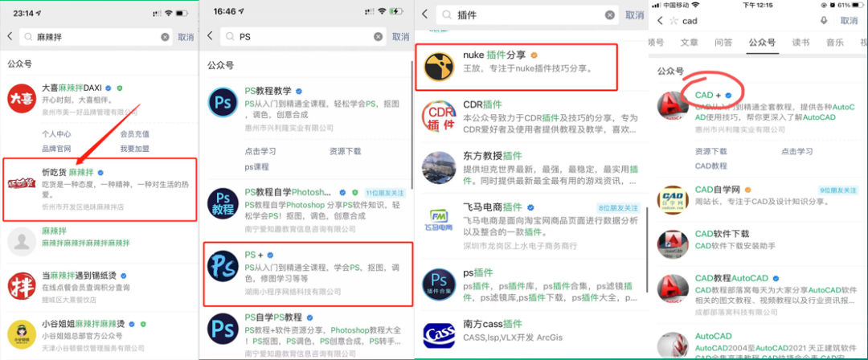Open 飞马电商插件 account title

point(492,207)
